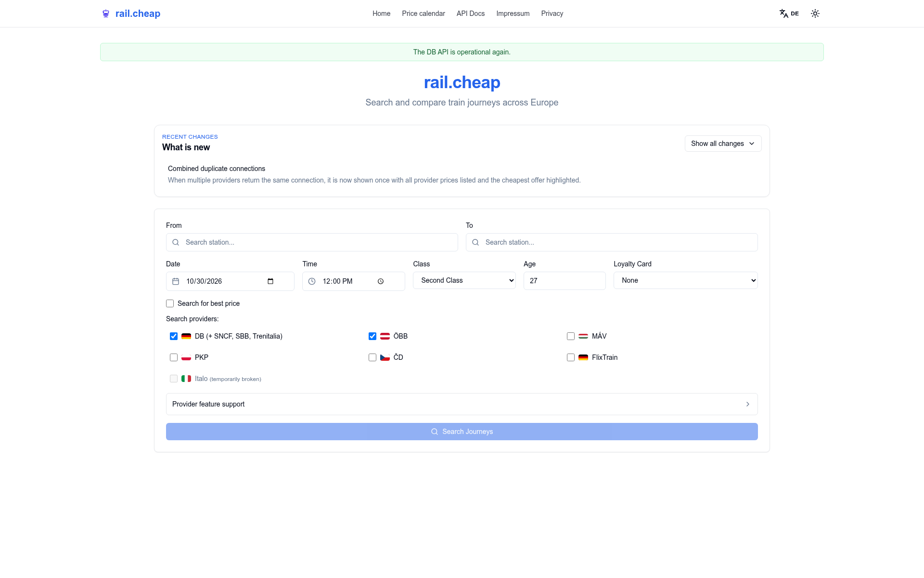This screenshot has width=924, height=578.
Task: Click the date value 10/30/2026
Action: 204,281
